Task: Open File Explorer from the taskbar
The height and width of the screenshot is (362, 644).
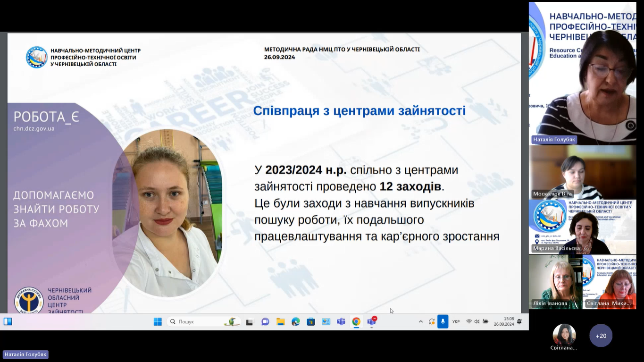Action: [x=280, y=321]
